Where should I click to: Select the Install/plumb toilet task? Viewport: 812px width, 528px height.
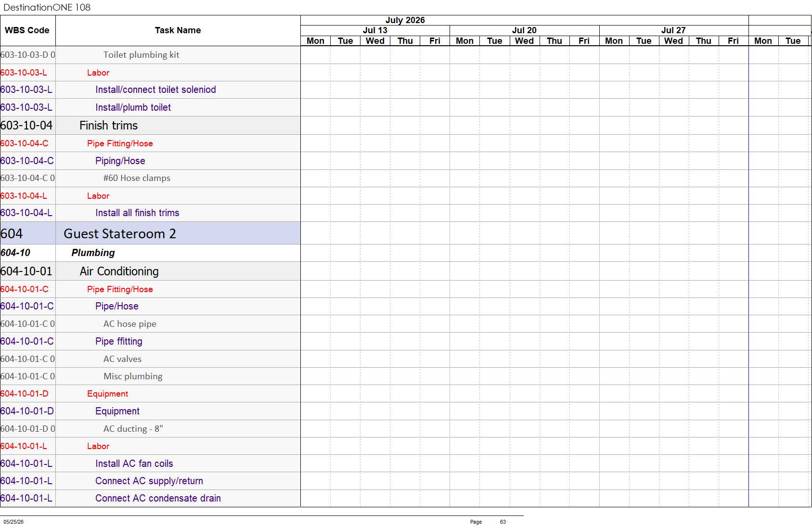pyautogui.click(x=133, y=107)
